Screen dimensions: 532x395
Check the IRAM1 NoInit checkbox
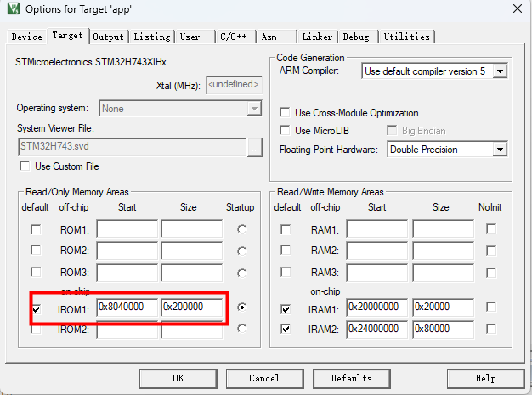pos(491,308)
